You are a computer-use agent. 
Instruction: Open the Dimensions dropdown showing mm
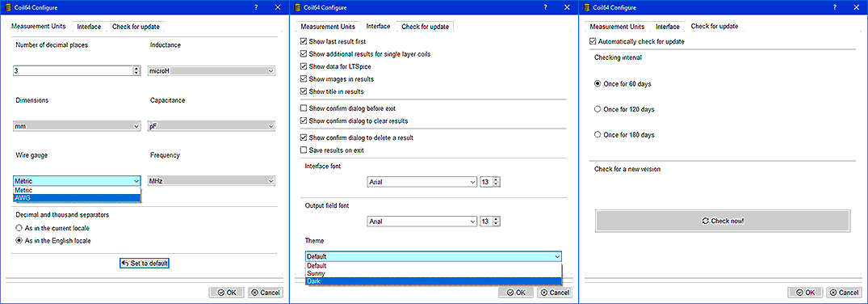pos(77,126)
